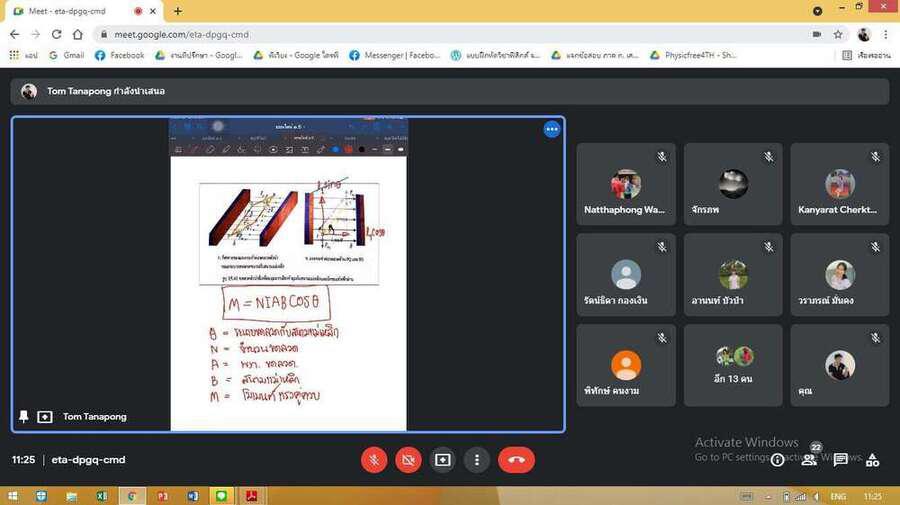900x505 pixels.
Task: Open a new browser tab
Action: (178, 11)
